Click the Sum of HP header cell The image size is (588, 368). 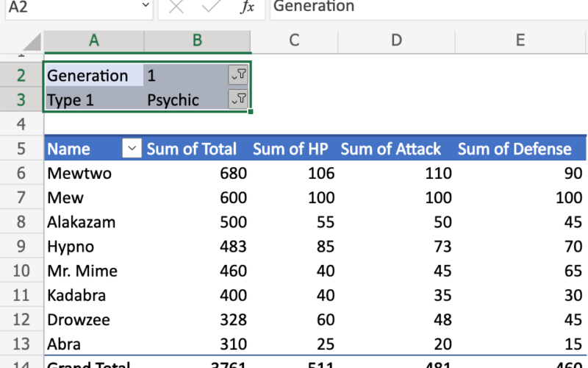(295, 149)
